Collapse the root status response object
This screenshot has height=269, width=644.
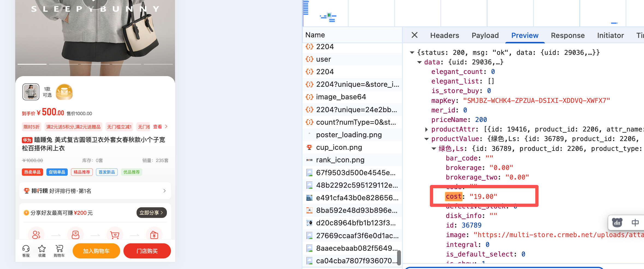coord(412,52)
